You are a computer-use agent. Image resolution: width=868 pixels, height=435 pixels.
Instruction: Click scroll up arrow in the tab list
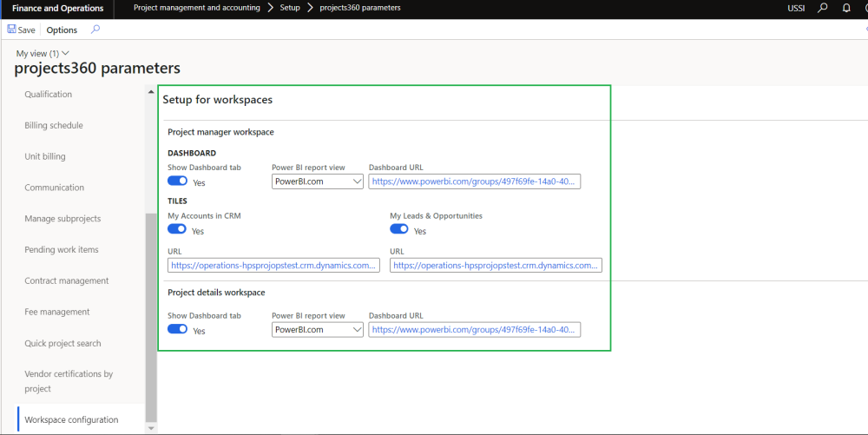(x=151, y=92)
